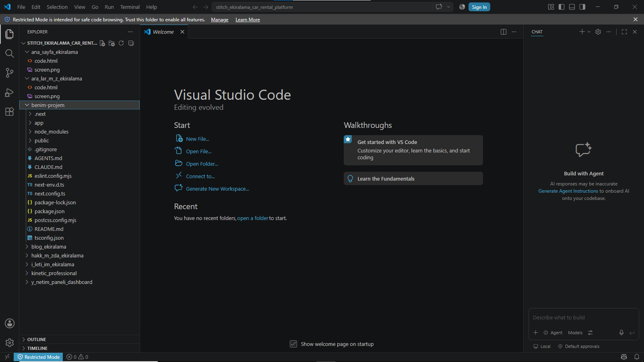Go back using the title bar arrow
The height and width of the screenshot is (362, 644).
point(195,7)
